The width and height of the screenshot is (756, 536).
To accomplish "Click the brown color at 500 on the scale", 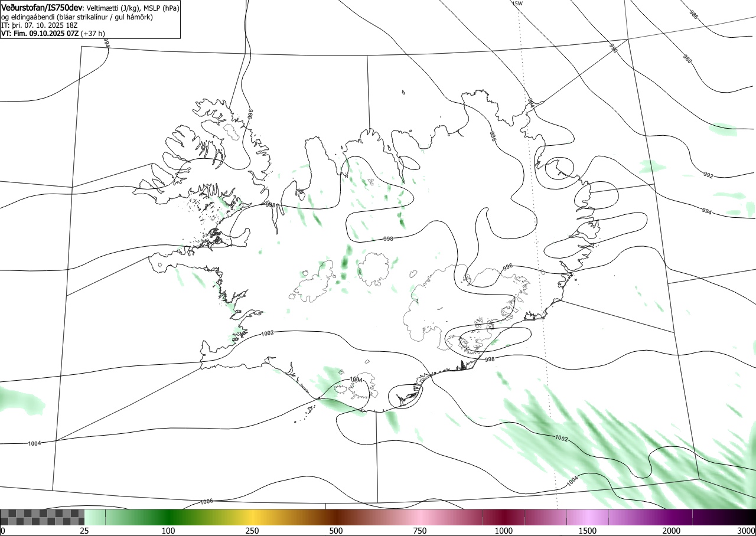I will (x=336, y=517).
